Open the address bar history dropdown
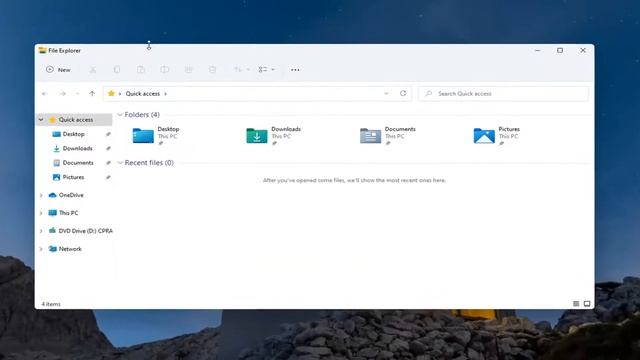 tap(386, 93)
